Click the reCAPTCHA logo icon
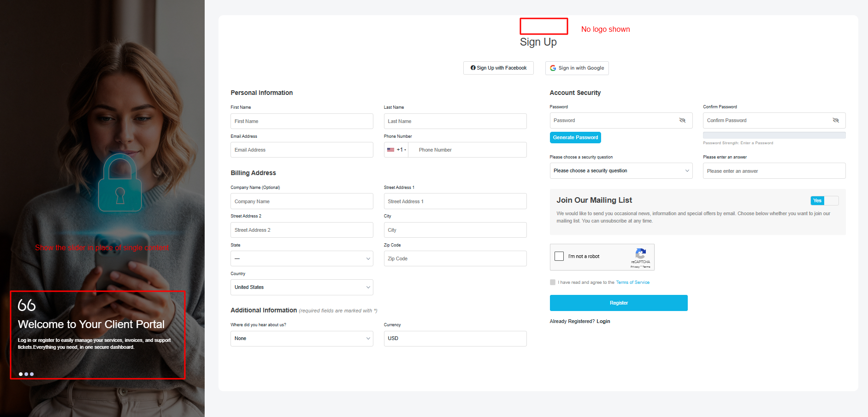This screenshot has width=868, height=417. click(x=640, y=253)
